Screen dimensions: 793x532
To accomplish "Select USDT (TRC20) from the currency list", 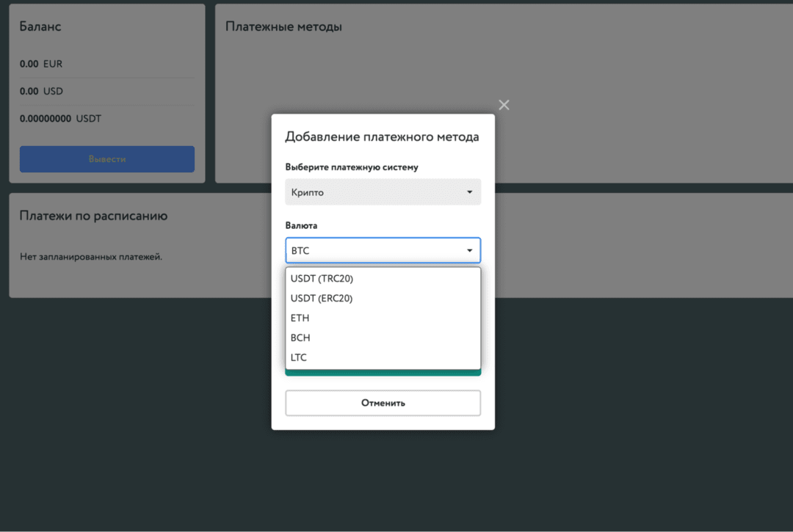I will coord(327,279).
